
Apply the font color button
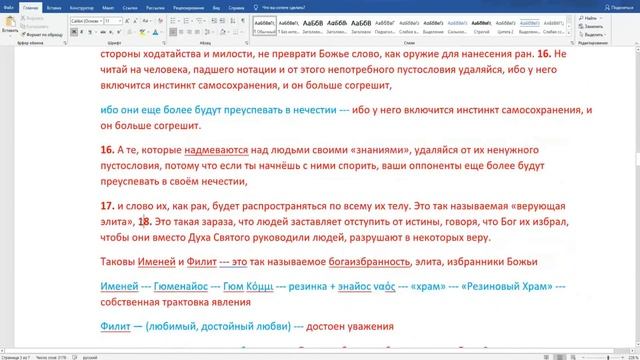click(155, 32)
